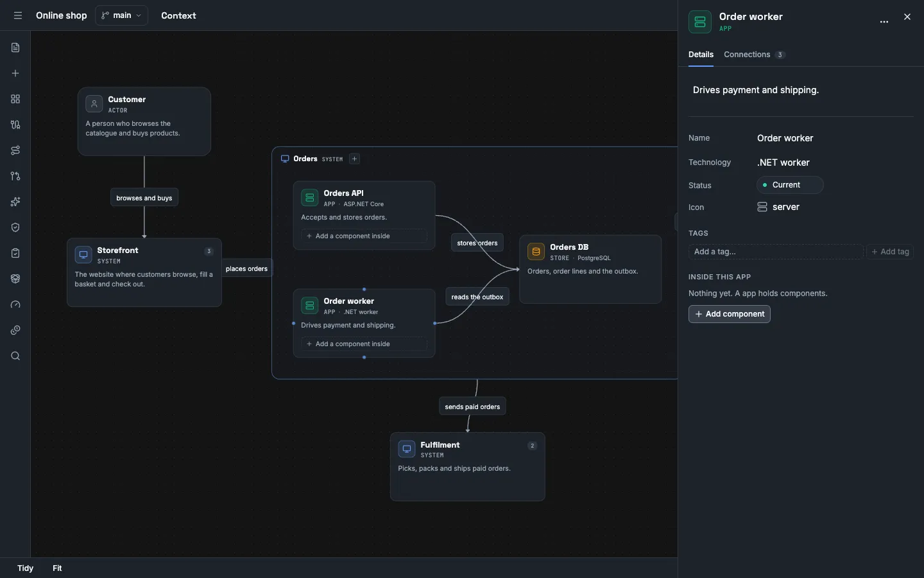Select the Customer actor card title
Viewport: 924px width, 578px height.
pyautogui.click(x=127, y=100)
